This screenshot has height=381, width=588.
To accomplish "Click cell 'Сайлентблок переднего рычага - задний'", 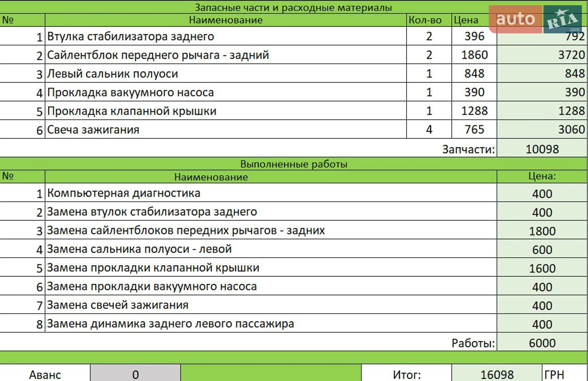I will coord(226,55).
